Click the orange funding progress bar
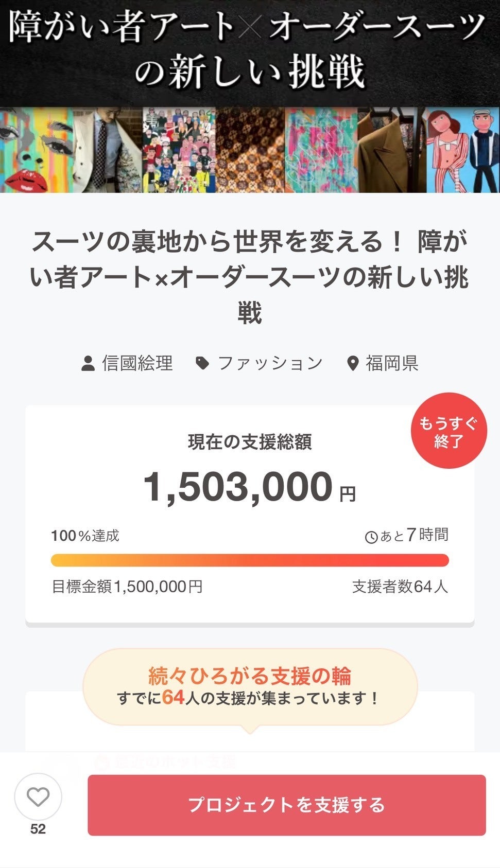Screen dimensions: 500x868 coord(250,560)
